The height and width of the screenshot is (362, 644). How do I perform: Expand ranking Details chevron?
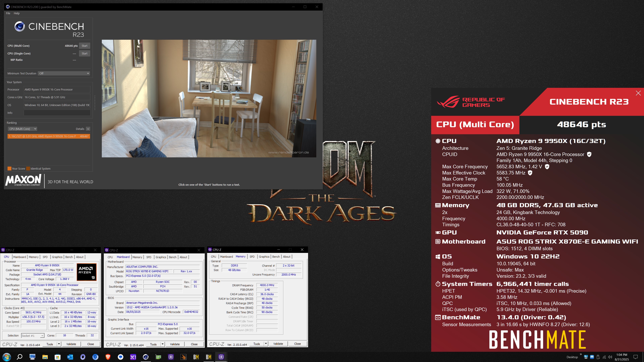click(x=88, y=129)
